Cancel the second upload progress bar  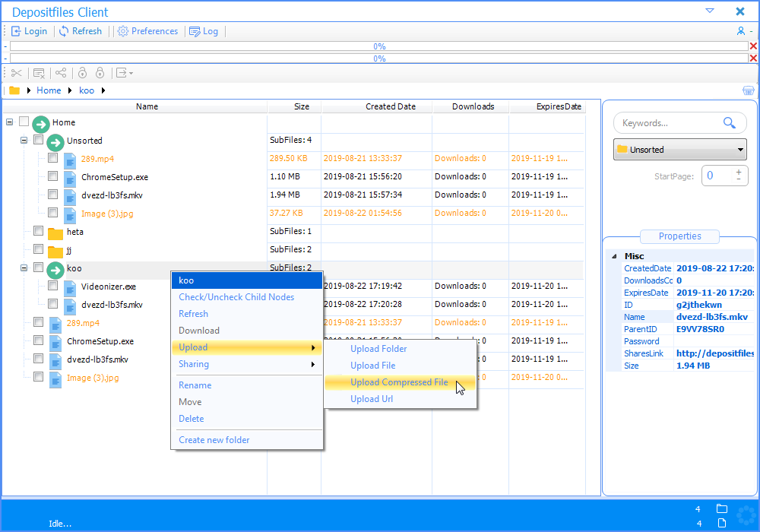[753, 59]
